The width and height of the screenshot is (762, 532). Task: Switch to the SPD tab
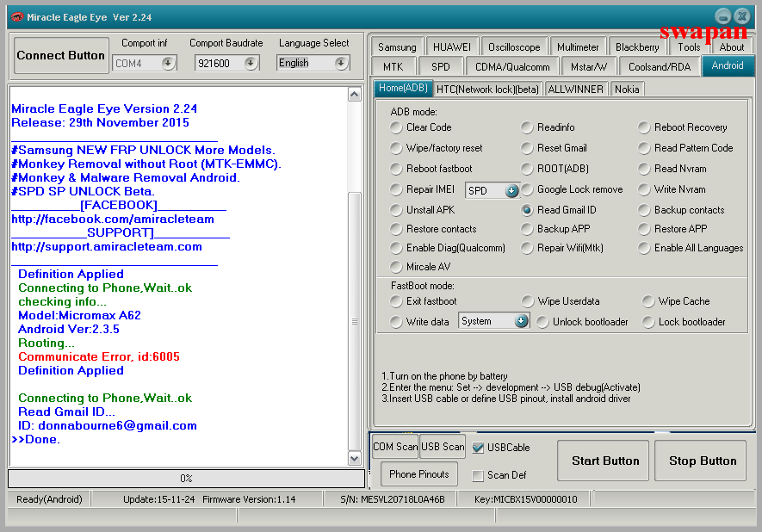pyautogui.click(x=440, y=66)
